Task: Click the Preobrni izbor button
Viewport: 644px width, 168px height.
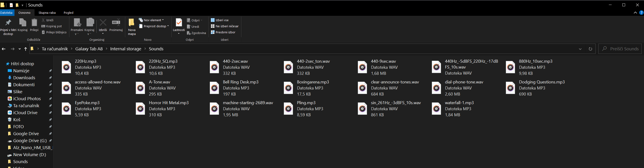Action: tap(223, 32)
